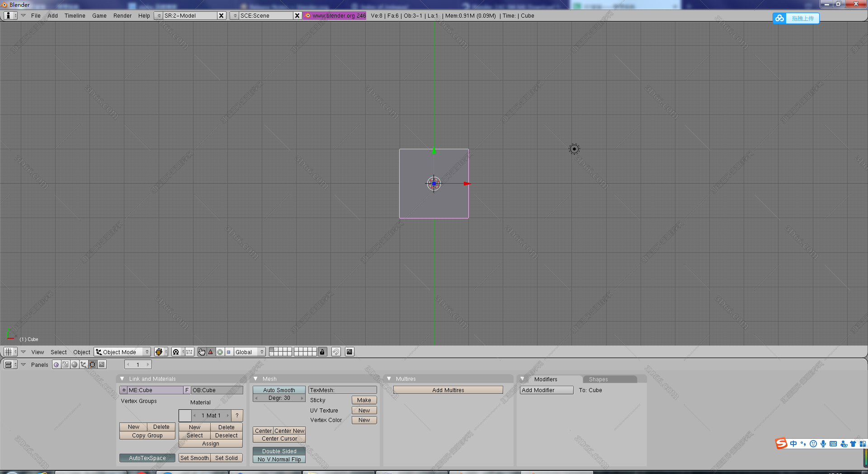
Task: Collapse the Link and Materials panel
Action: coord(122,379)
